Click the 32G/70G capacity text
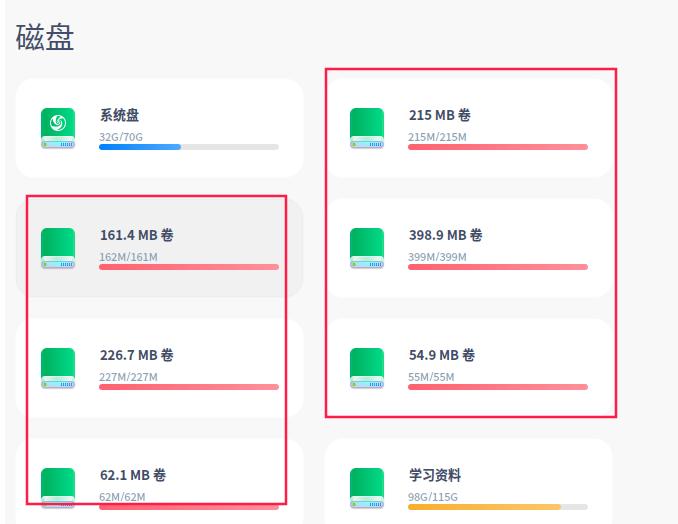Image resolution: width=678 pixels, height=524 pixels. pyautogui.click(x=121, y=137)
